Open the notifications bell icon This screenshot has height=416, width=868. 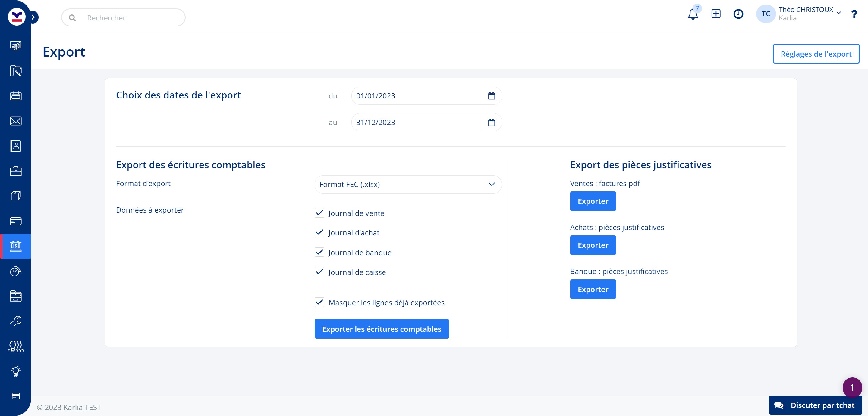point(693,14)
